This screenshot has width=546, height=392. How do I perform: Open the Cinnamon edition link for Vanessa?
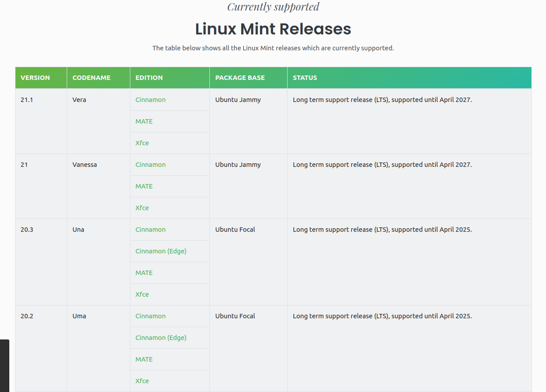(x=150, y=164)
